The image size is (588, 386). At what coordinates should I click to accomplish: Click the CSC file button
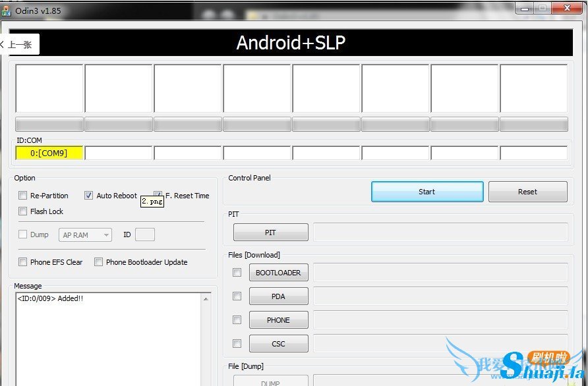point(279,343)
